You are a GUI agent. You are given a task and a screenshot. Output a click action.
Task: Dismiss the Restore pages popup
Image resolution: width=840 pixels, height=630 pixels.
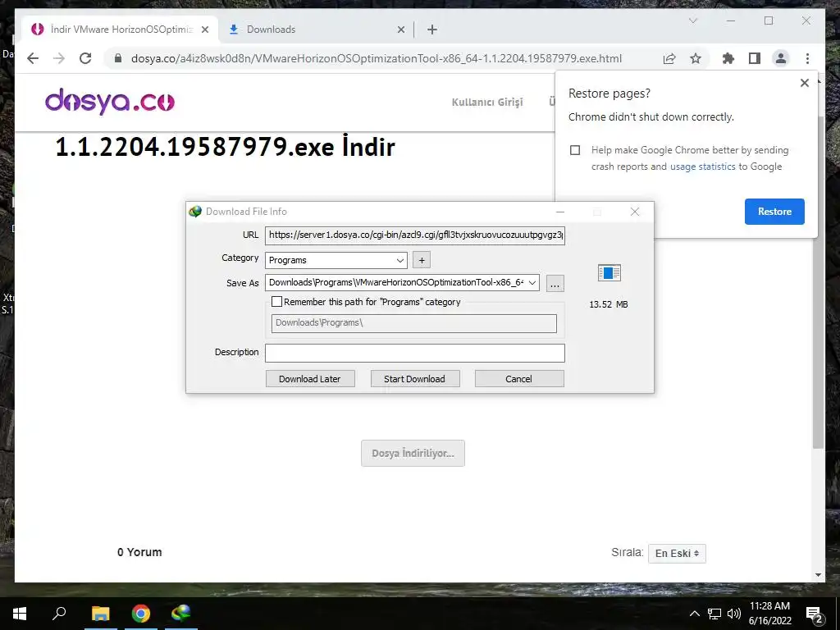point(804,83)
